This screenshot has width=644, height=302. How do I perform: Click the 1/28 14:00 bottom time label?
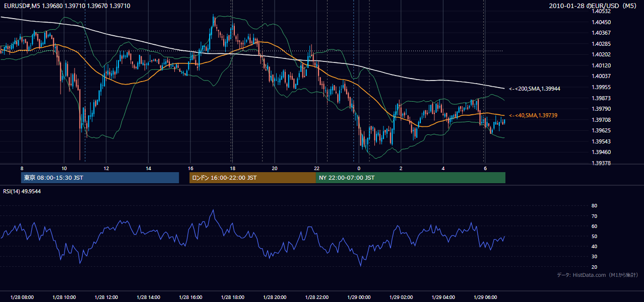[x=148, y=297]
